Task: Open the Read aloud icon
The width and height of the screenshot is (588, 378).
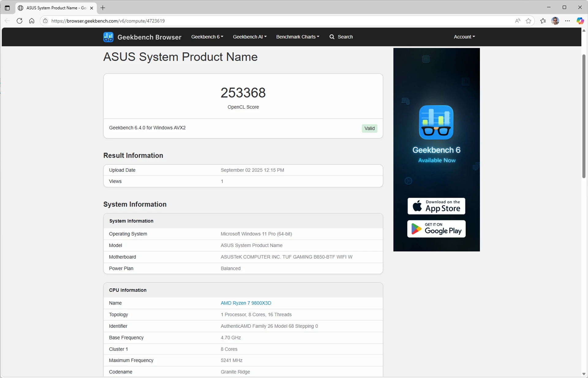Action: [518, 21]
